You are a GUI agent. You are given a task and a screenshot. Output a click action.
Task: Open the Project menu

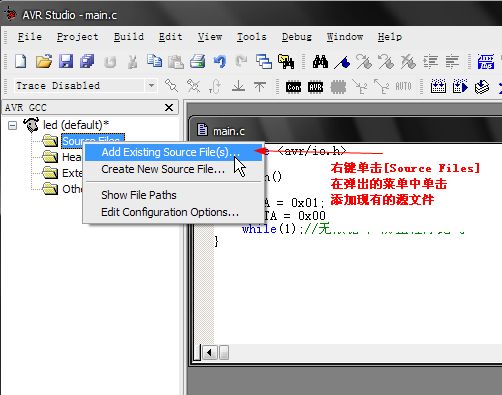tap(77, 37)
